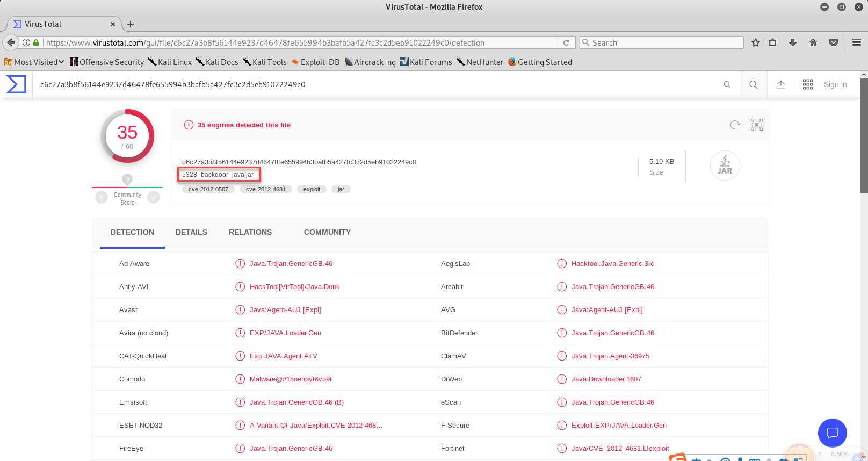Open the Aircrack-ng bookmark
Image resolution: width=868 pixels, height=461 pixels.
point(370,62)
